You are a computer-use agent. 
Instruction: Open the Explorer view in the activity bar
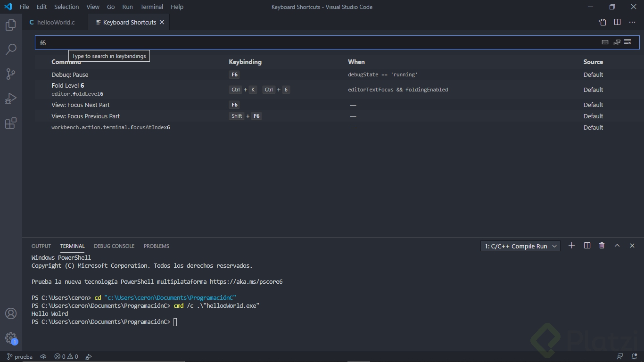click(11, 25)
